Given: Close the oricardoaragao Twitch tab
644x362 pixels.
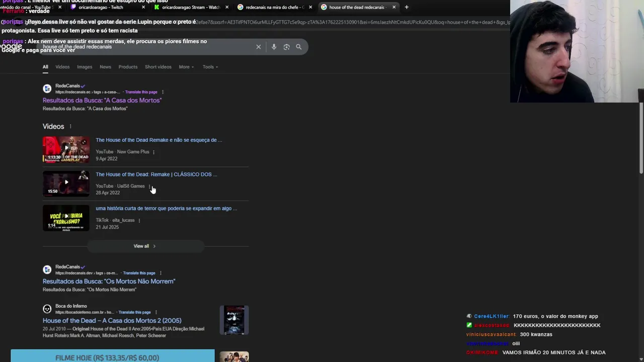Looking at the screenshot, I should pos(143,7).
